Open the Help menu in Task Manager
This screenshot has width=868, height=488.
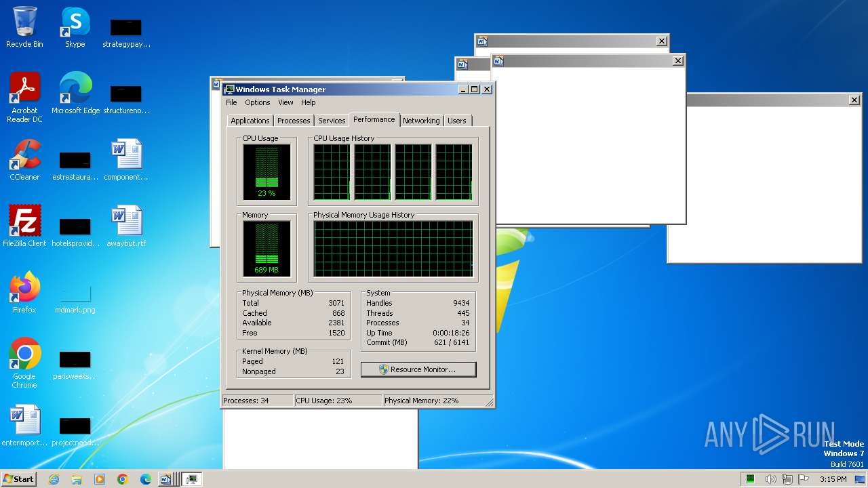309,102
